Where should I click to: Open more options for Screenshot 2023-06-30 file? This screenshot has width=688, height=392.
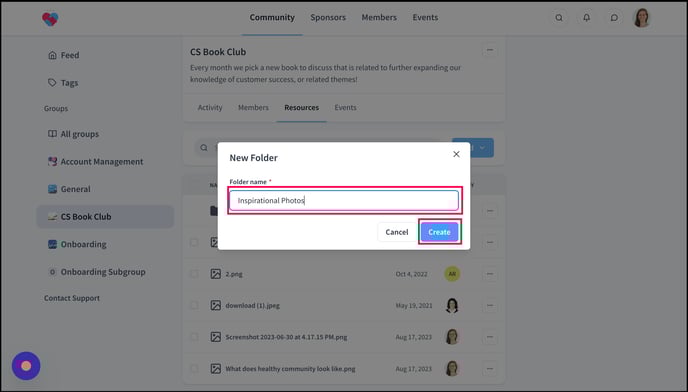490,337
